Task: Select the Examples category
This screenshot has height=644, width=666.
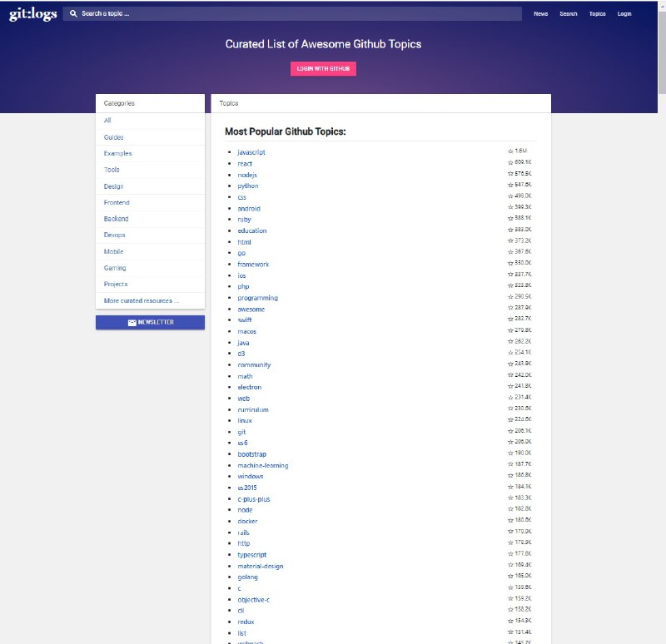Action: tap(150, 153)
